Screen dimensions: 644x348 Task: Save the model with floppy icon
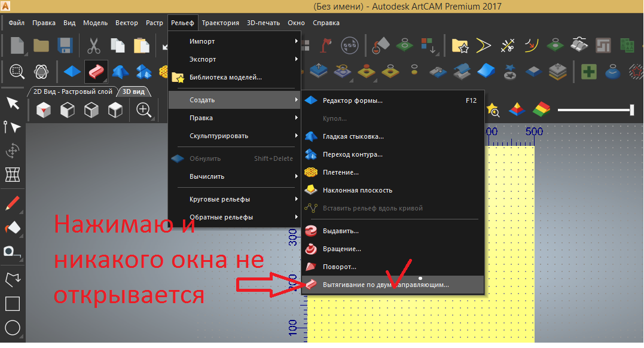(x=65, y=45)
